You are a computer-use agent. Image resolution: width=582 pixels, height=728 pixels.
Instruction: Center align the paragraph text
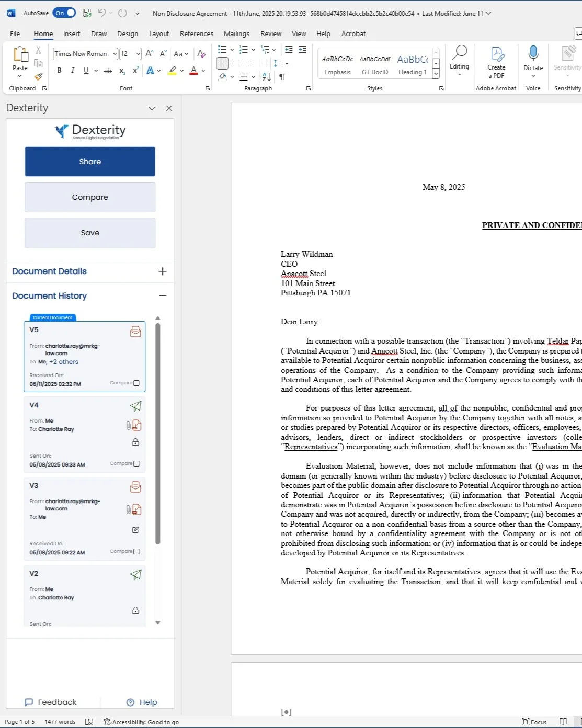236,63
